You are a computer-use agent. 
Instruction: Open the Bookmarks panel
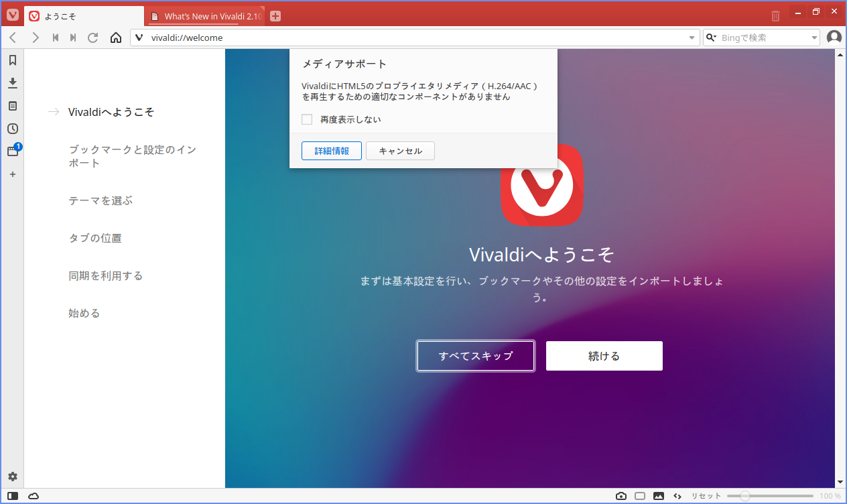click(12, 60)
